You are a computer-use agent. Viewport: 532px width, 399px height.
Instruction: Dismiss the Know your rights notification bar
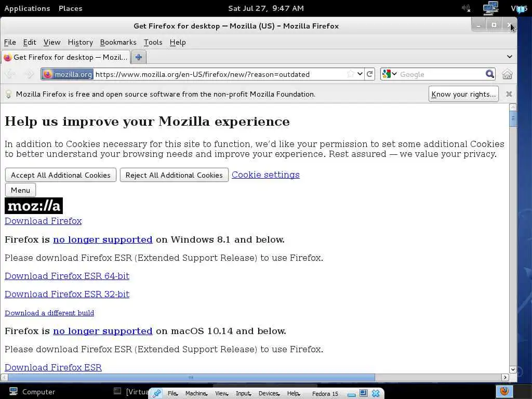point(509,94)
